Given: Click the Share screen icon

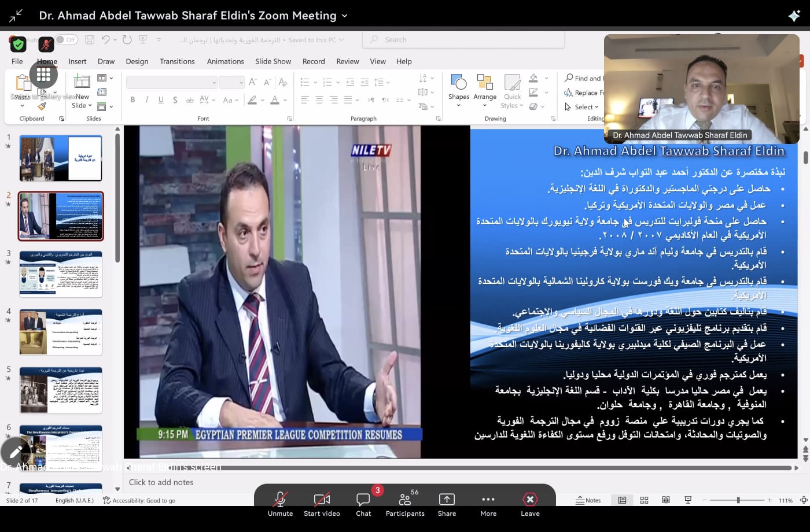Looking at the screenshot, I should point(447,500).
